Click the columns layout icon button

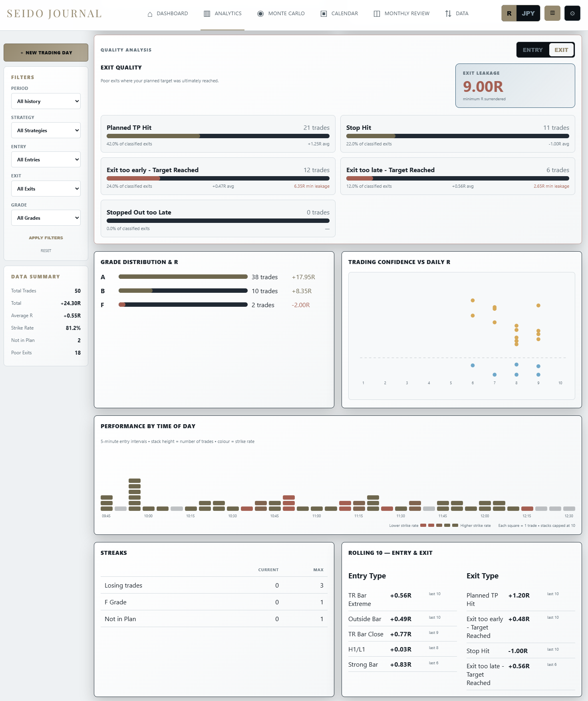552,13
